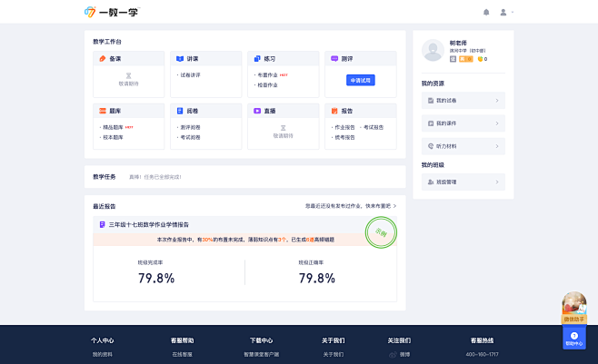Screen dimensions: 598x364
Task: Click the 一教一学 logo
Action: 112,12
